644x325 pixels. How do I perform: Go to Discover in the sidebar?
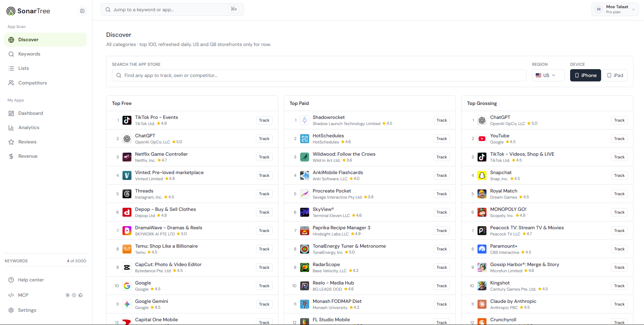click(45, 40)
